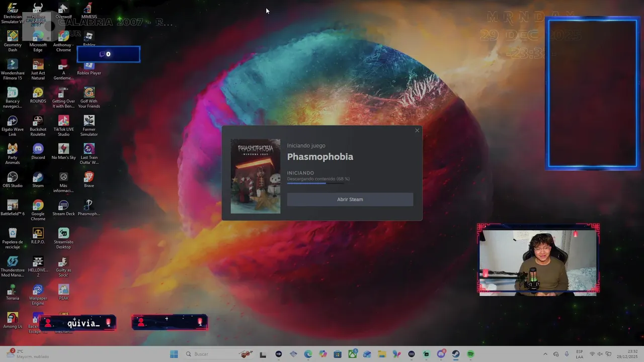Select the Geometry Dash desktop icon
The image size is (644, 362).
pos(13,42)
